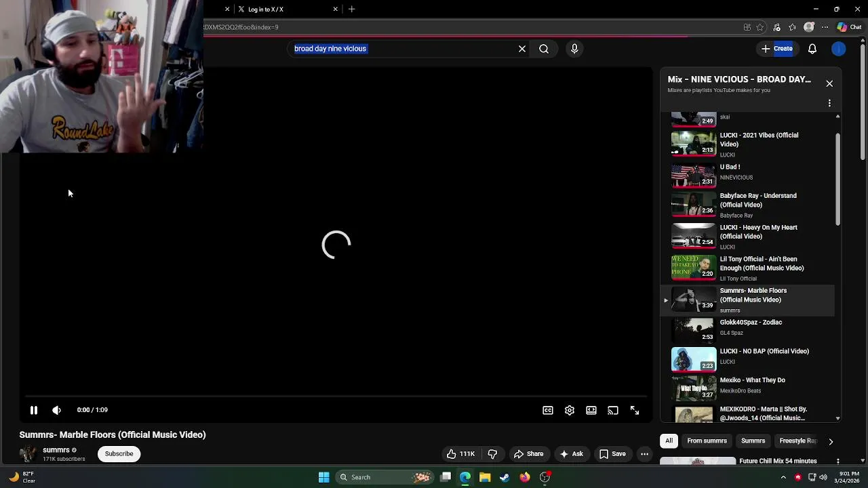Close the Mix playlist panel
868x488 pixels.
click(x=829, y=83)
